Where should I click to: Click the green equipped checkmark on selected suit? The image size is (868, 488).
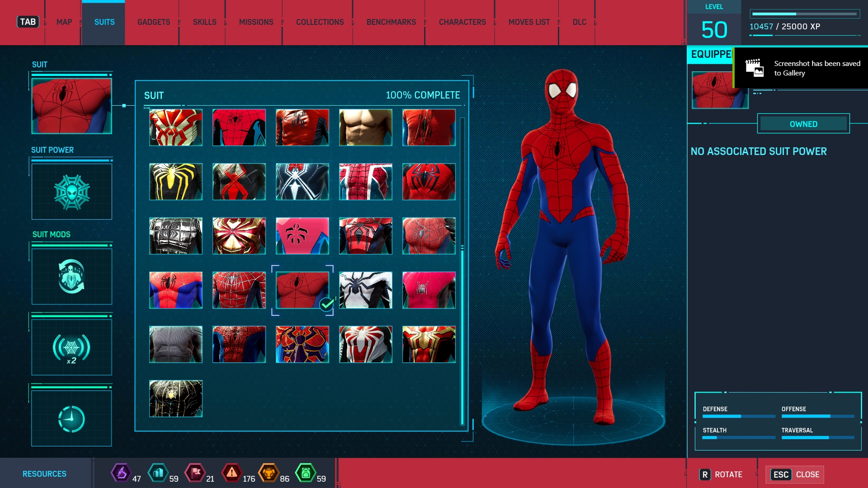coord(326,305)
